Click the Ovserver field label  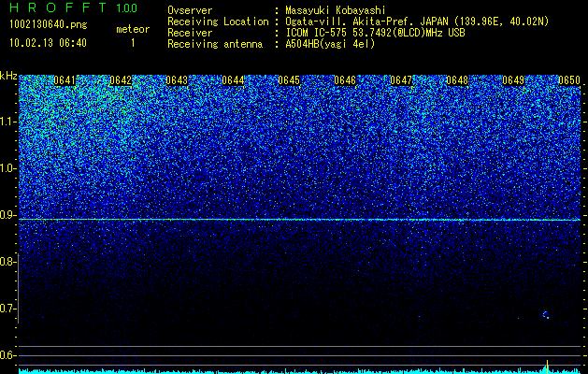point(190,10)
